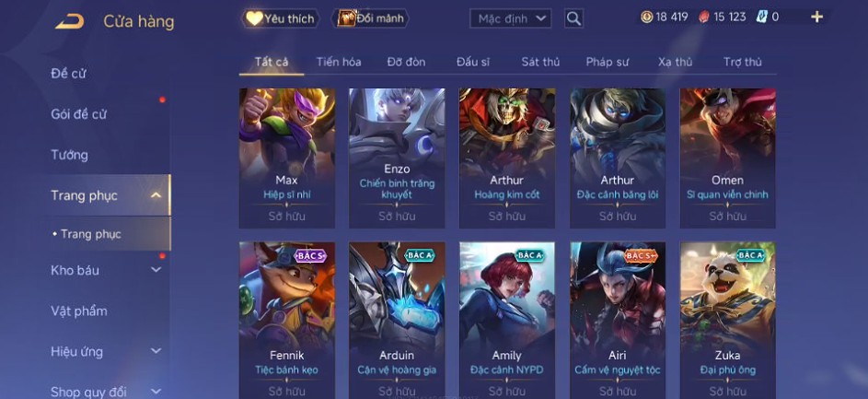The height and width of the screenshot is (399, 868).
Task: Select the Zuka Đại phú ông skin card
Action: tap(728, 320)
